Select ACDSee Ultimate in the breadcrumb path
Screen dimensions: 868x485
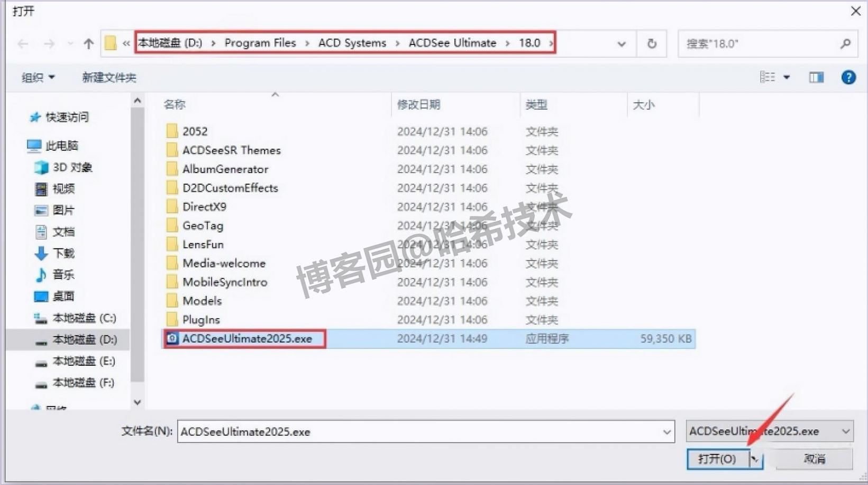point(452,43)
